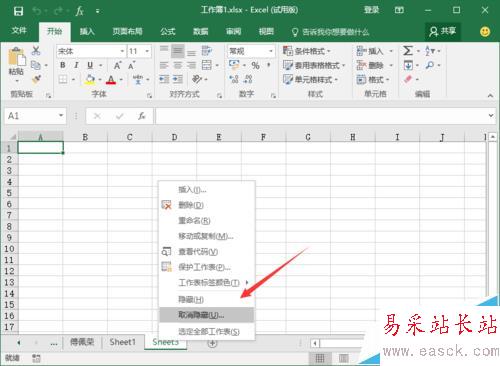Open font color dropdown arrow
Viewport: 500px width, 366px height.
point(121,80)
